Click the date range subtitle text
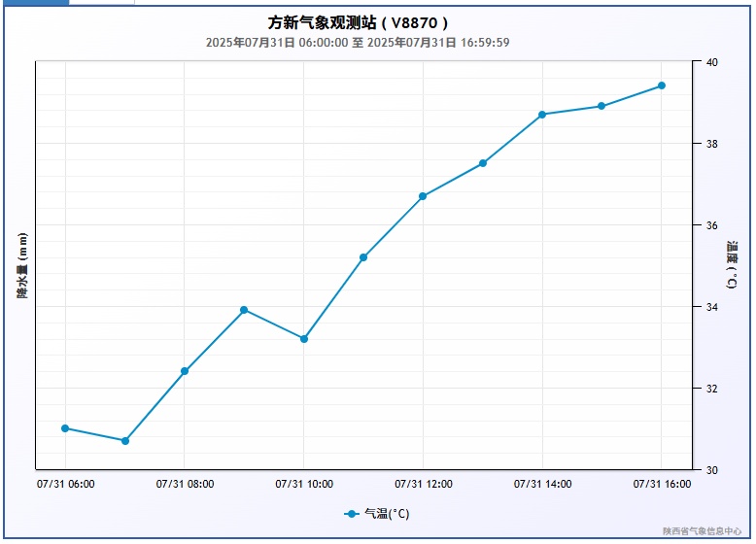The width and height of the screenshot is (756, 544). (358, 43)
